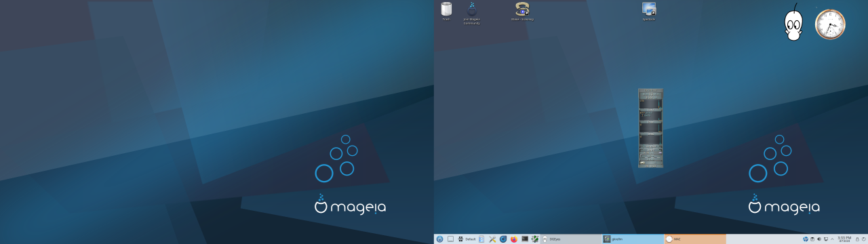
Task: Click the analog clock widget
Action: [x=830, y=24]
